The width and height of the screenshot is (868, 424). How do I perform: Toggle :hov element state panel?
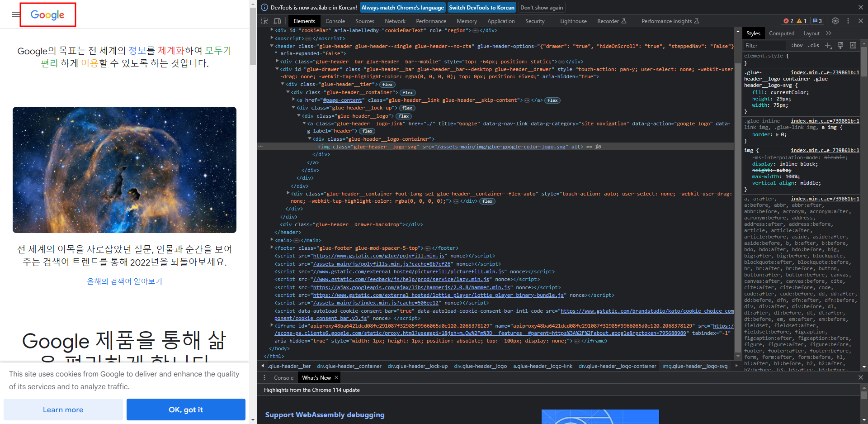pyautogui.click(x=797, y=45)
